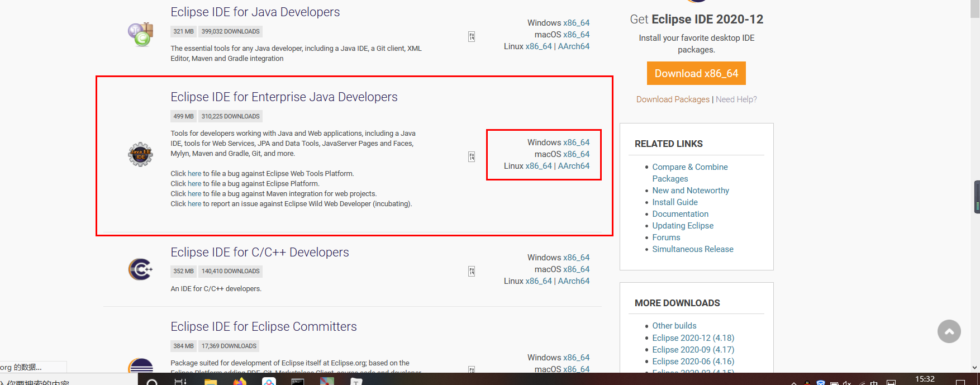Open Eclipse 2020-09 (4.17) link

pyautogui.click(x=693, y=350)
